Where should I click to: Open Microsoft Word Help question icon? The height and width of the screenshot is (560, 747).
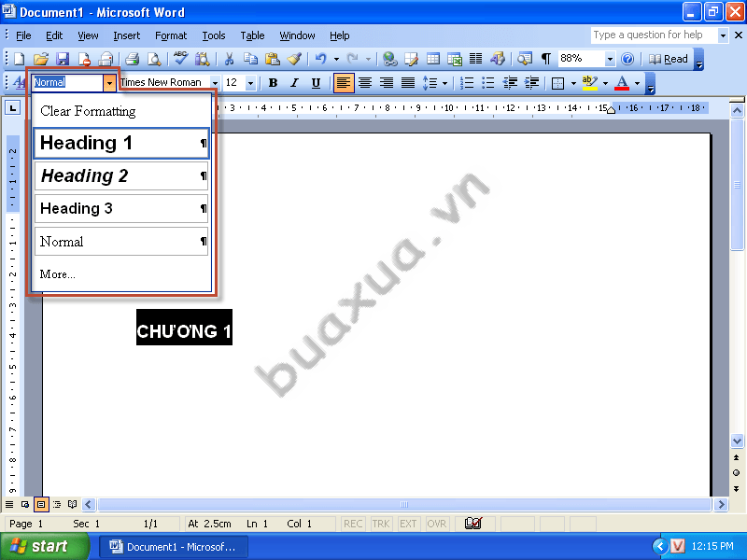(627, 59)
